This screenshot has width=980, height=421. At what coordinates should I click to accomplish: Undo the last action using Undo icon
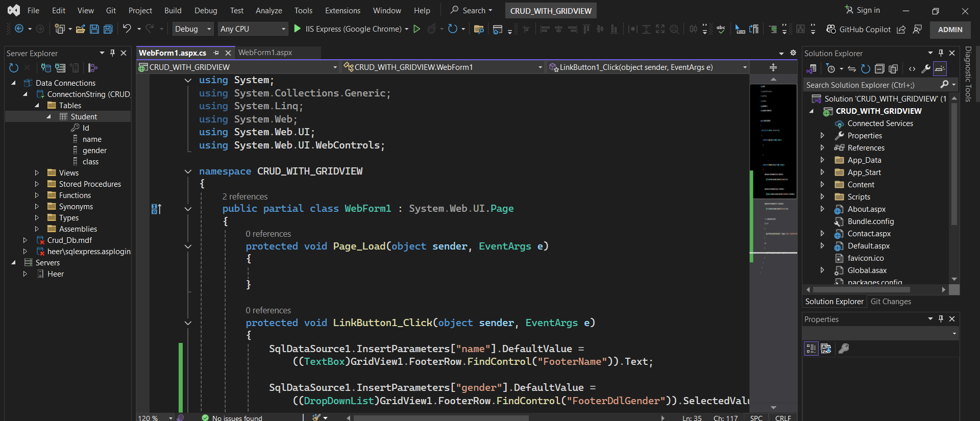[127, 29]
